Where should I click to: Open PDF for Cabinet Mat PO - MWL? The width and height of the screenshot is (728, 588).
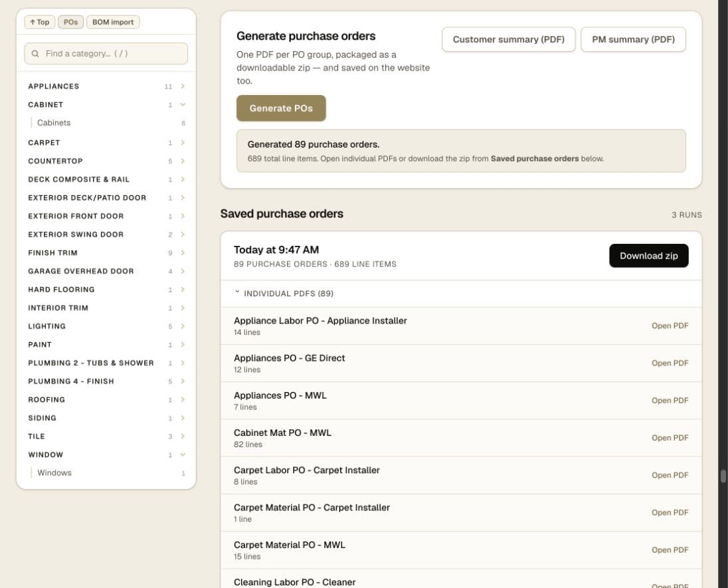pyautogui.click(x=670, y=438)
